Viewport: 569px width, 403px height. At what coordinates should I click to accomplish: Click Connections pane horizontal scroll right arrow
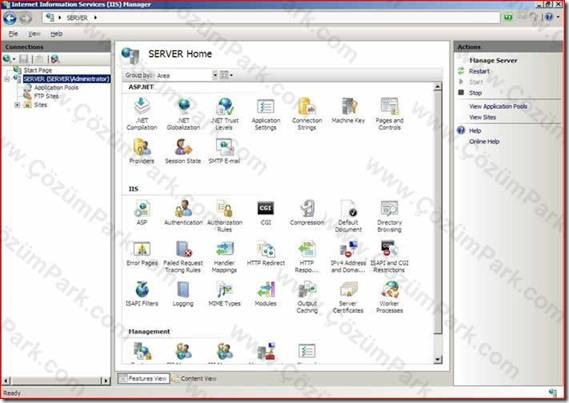[x=106, y=381]
